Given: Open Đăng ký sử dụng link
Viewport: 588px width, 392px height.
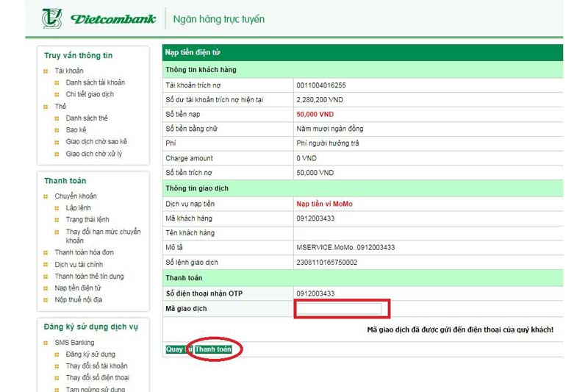Looking at the screenshot, I should pos(90,354).
